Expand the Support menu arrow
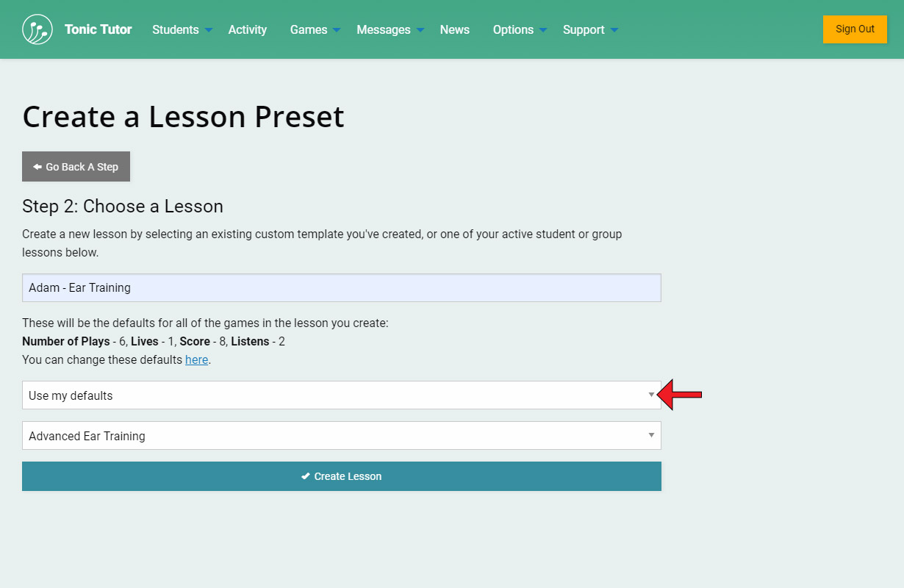 [614, 30]
